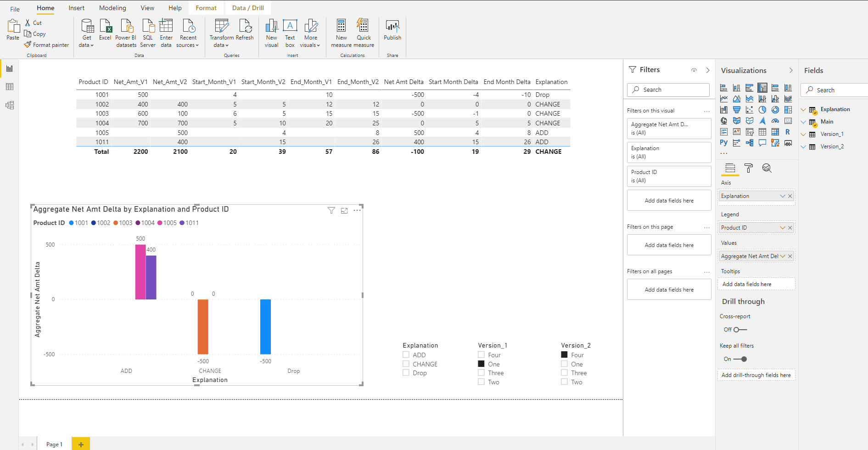
Task: Select the Q&A speech bubble visual
Action: (762, 143)
